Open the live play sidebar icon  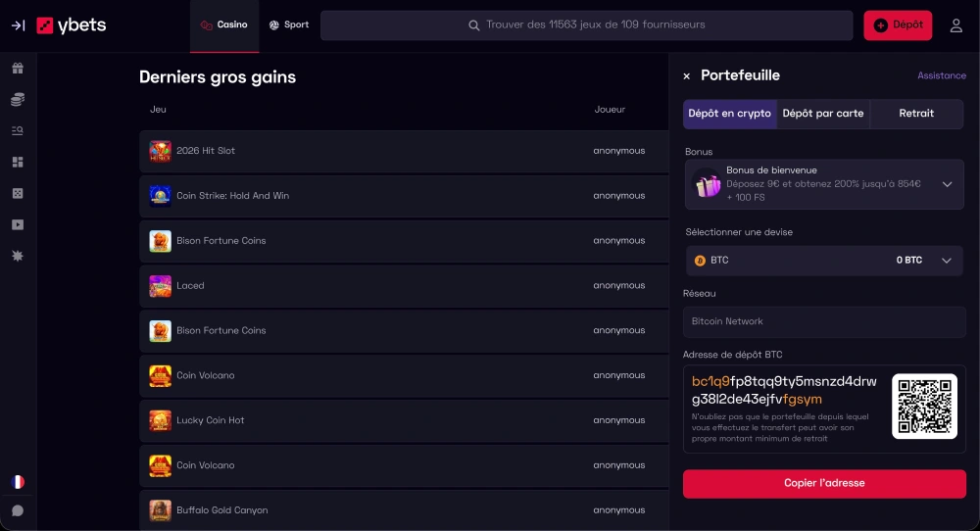18,224
